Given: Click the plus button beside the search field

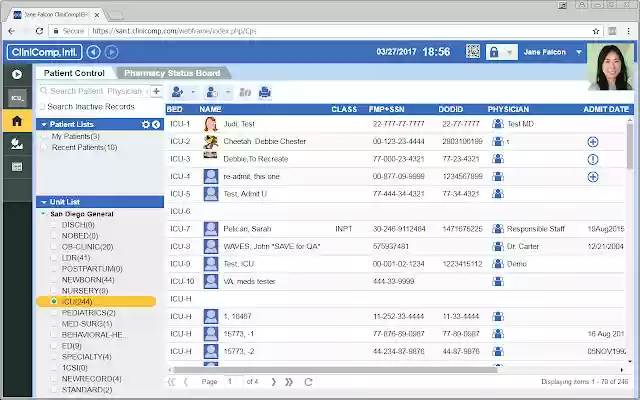Looking at the screenshot, I should [156, 91].
